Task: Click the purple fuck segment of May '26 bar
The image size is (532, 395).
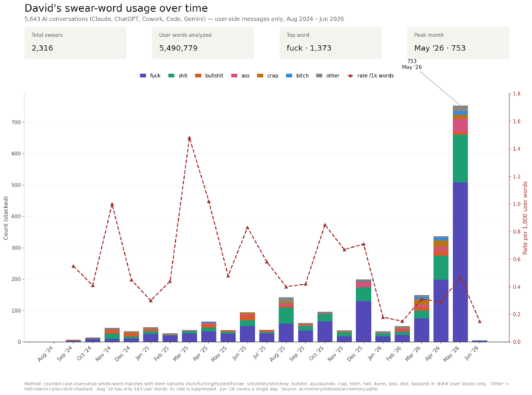Action: 460,262
